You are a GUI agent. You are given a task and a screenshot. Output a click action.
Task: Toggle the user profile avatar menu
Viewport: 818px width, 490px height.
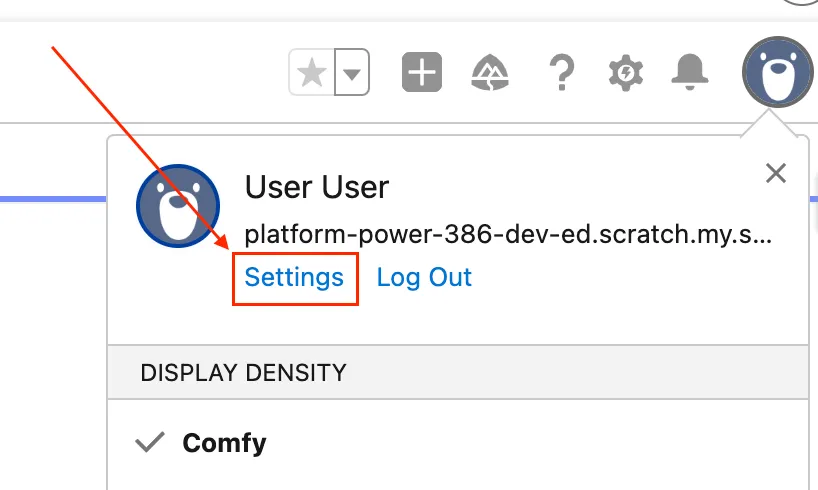pyautogui.click(x=776, y=72)
